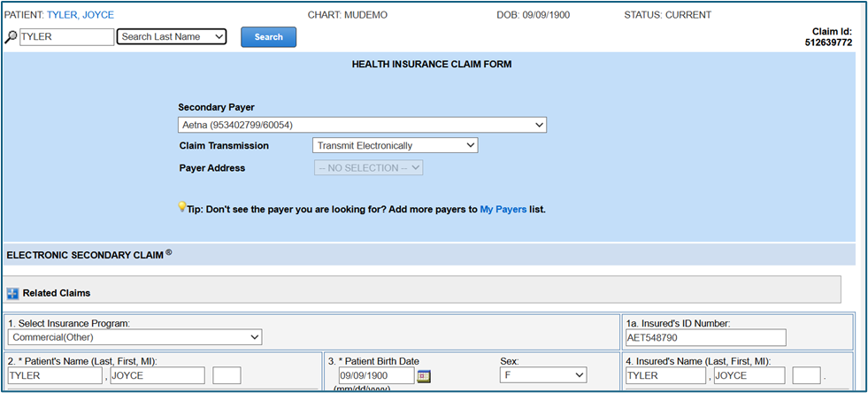Click the patient's last name field

point(55,376)
